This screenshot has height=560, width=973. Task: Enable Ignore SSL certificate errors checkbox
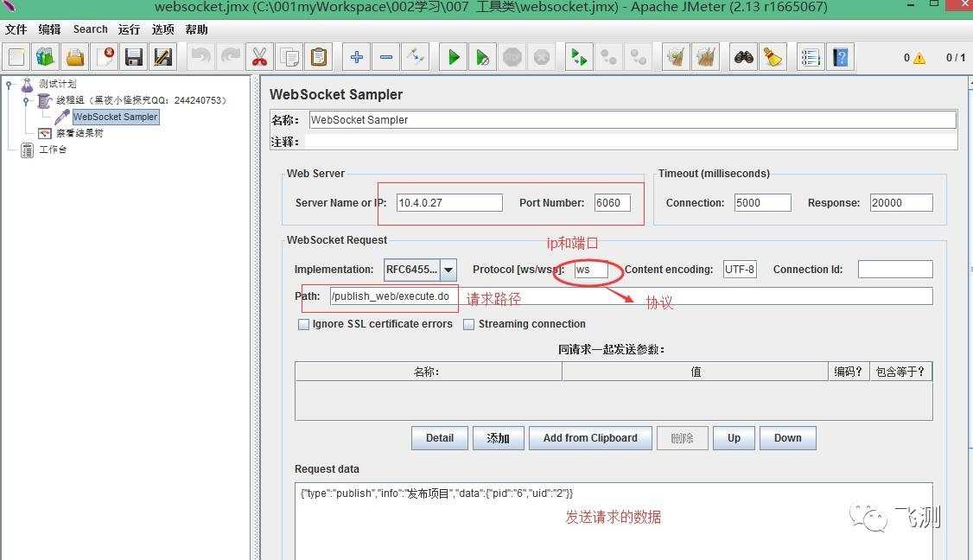tap(303, 324)
